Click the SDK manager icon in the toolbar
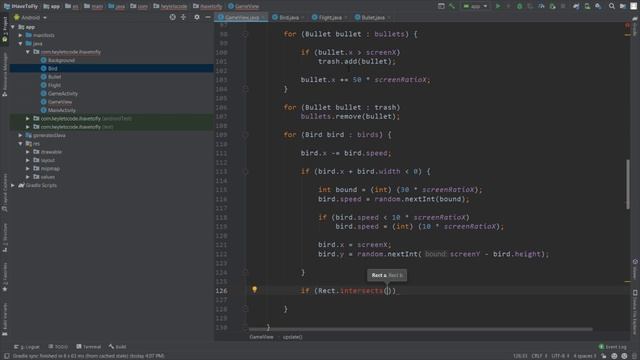Screen dimensions: 640x360 pos(598,6)
